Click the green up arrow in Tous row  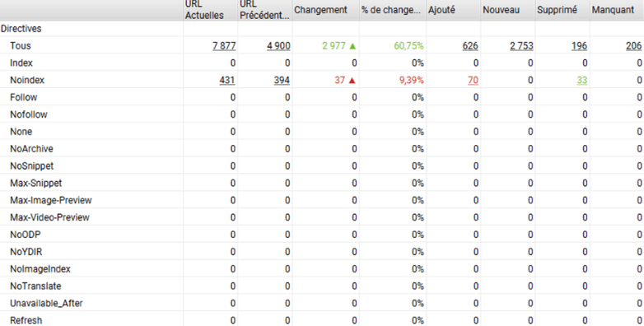click(x=352, y=46)
